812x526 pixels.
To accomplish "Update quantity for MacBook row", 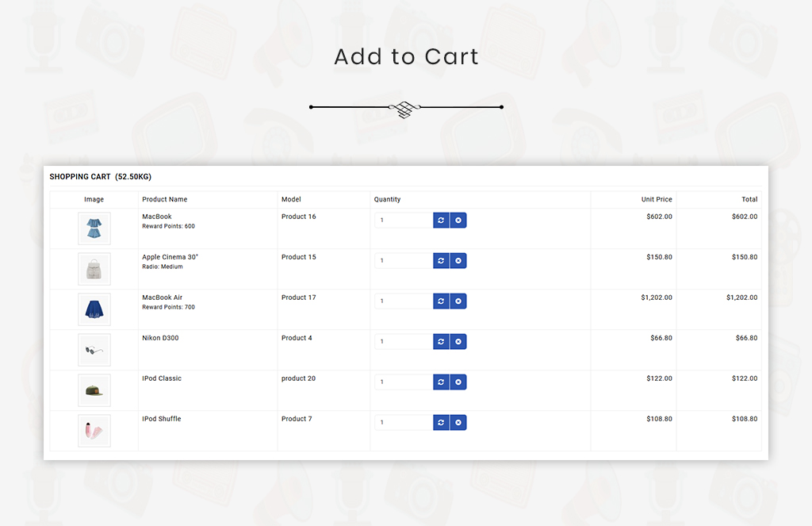I will point(441,221).
